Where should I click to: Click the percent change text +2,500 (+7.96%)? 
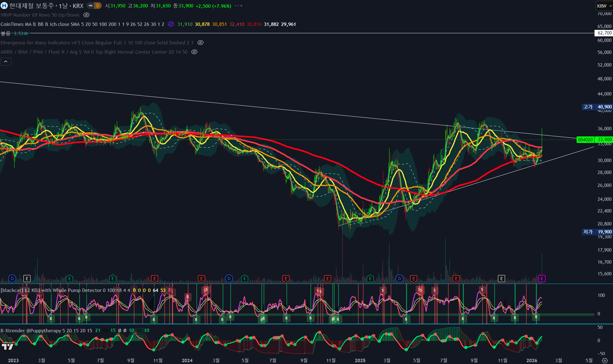[x=213, y=6]
